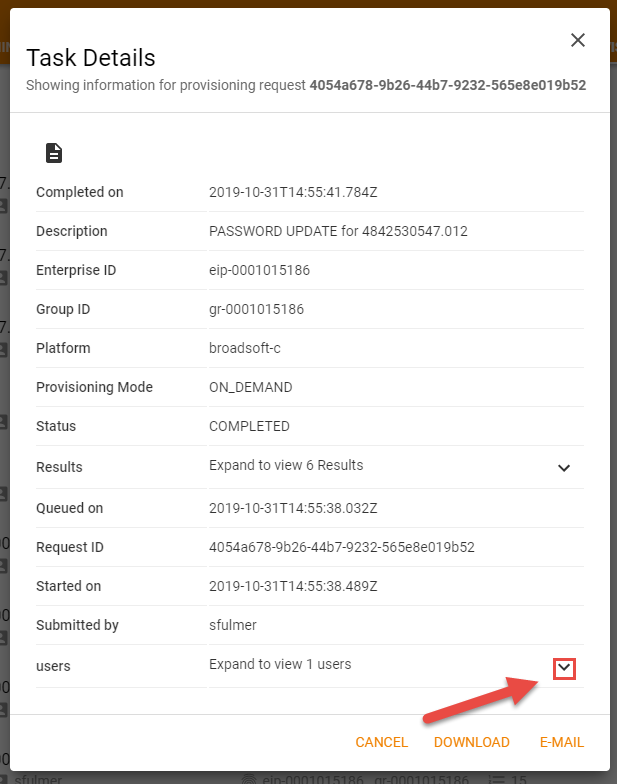The width and height of the screenshot is (617, 784).
Task: Select the Request ID value in the table
Action: pyautogui.click(x=341, y=547)
